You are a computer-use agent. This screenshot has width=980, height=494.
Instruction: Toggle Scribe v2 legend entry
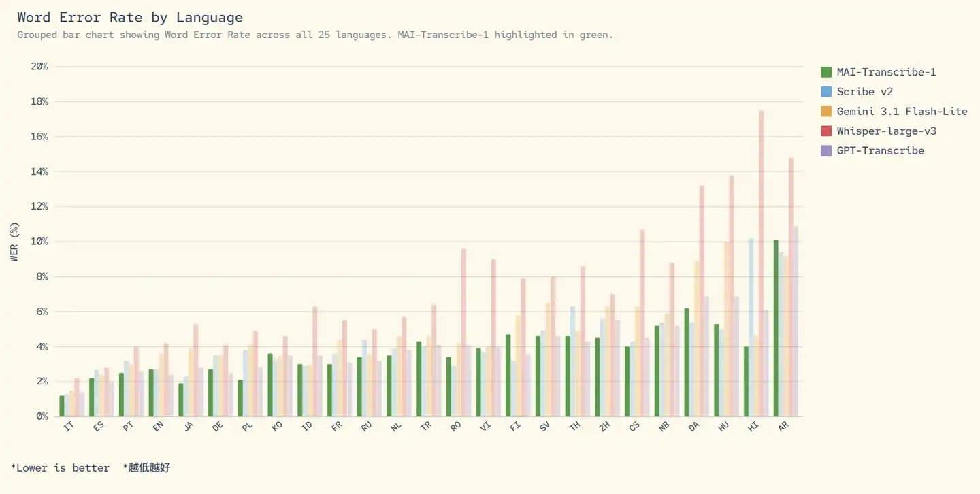tap(857, 92)
